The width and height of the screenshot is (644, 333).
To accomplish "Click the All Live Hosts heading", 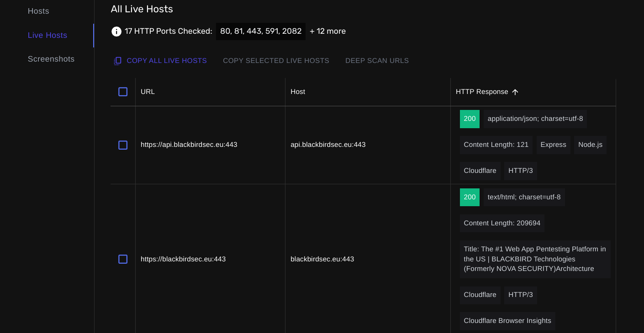I will click(x=142, y=9).
